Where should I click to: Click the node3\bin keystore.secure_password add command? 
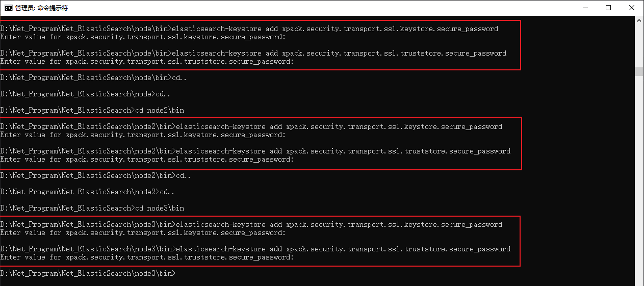point(251,224)
